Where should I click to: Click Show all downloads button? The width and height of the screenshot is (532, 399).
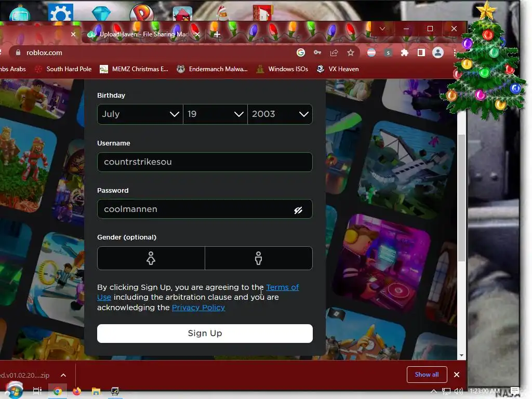pyautogui.click(x=427, y=375)
